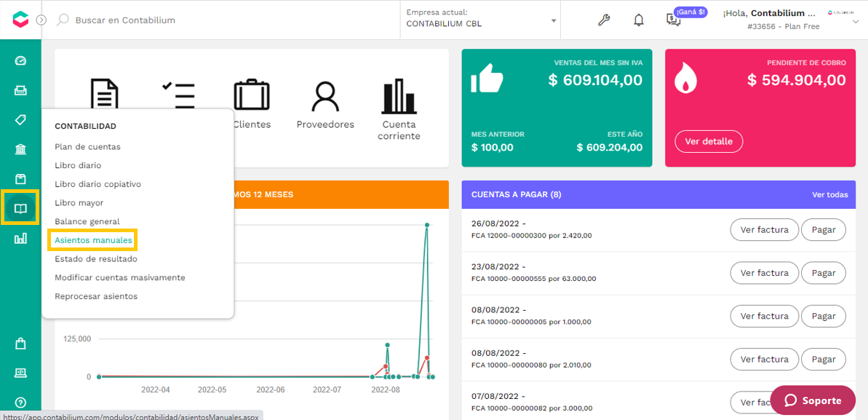Open the Contabilidad book sidebar icon
The width and height of the screenshot is (868, 420).
[x=20, y=207]
